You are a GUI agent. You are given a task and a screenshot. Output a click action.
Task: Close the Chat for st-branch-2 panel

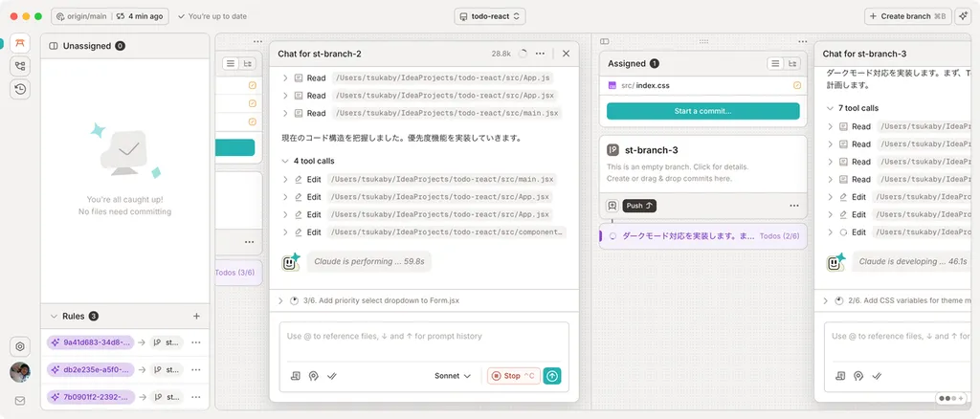tap(566, 55)
